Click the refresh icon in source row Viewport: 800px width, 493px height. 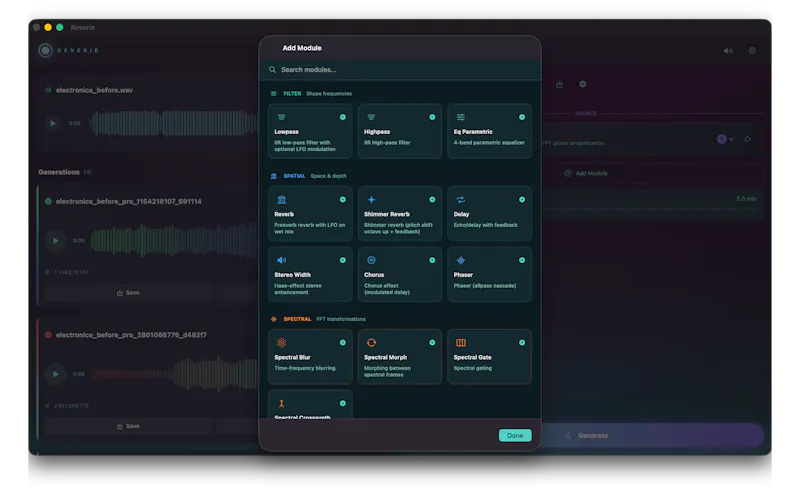tap(747, 139)
